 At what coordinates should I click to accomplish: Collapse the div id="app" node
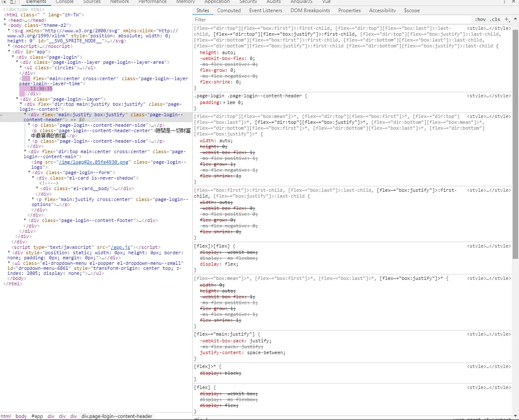click(10, 52)
